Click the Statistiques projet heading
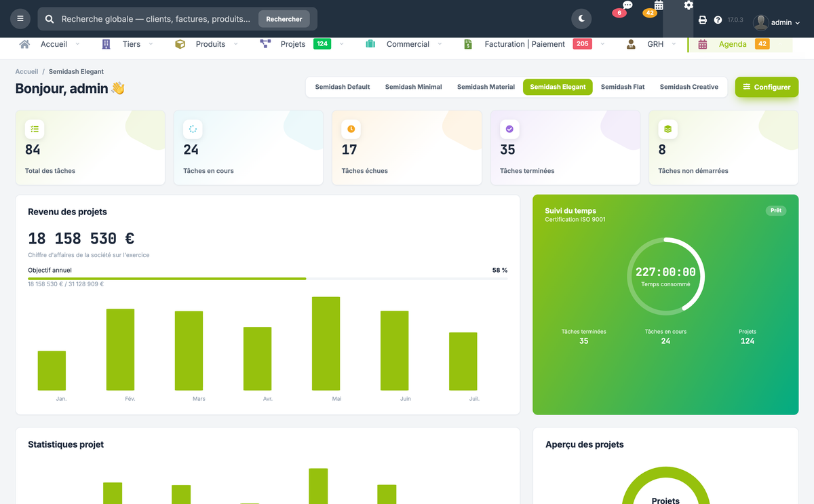This screenshot has width=814, height=504. pyautogui.click(x=66, y=445)
